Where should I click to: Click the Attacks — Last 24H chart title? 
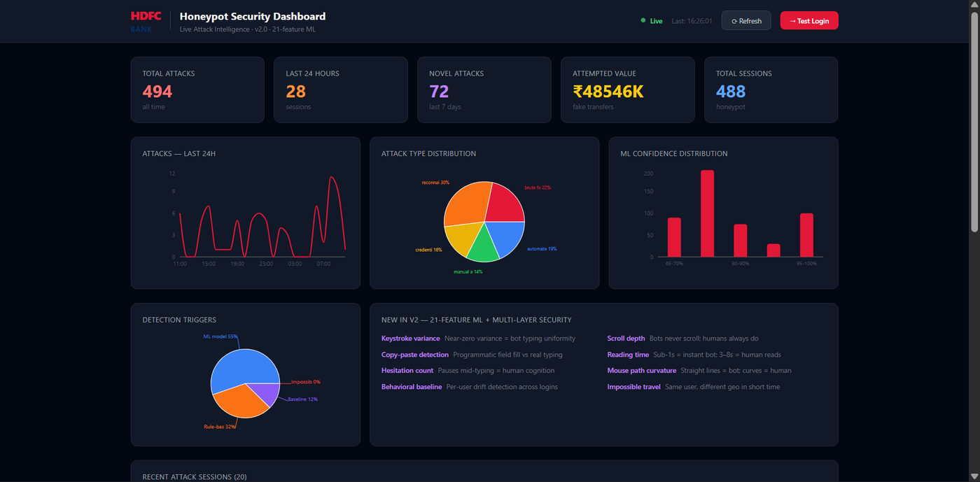(179, 154)
